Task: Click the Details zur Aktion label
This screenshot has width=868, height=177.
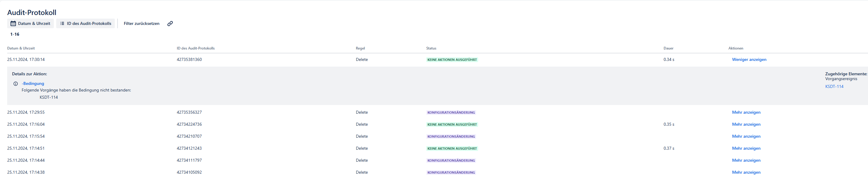Action: [x=30, y=74]
